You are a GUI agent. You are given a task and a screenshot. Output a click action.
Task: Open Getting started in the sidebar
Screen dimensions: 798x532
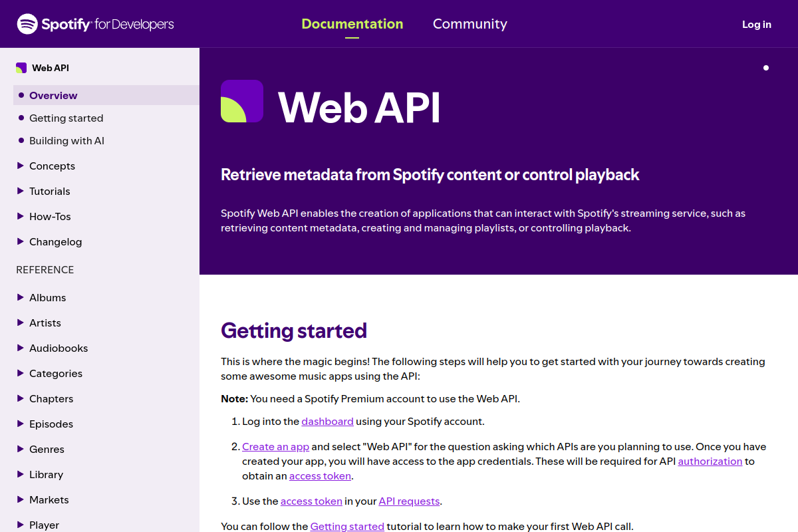(x=66, y=118)
